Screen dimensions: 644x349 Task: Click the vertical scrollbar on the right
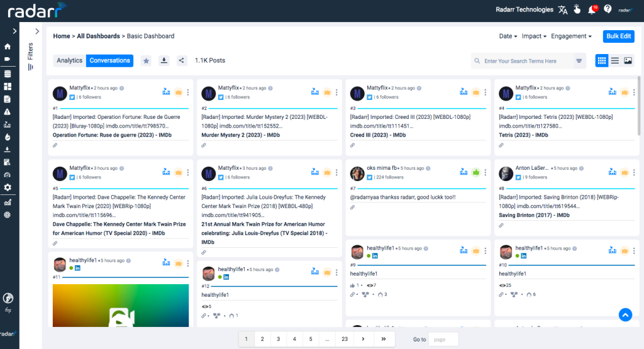pyautogui.click(x=639, y=106)
